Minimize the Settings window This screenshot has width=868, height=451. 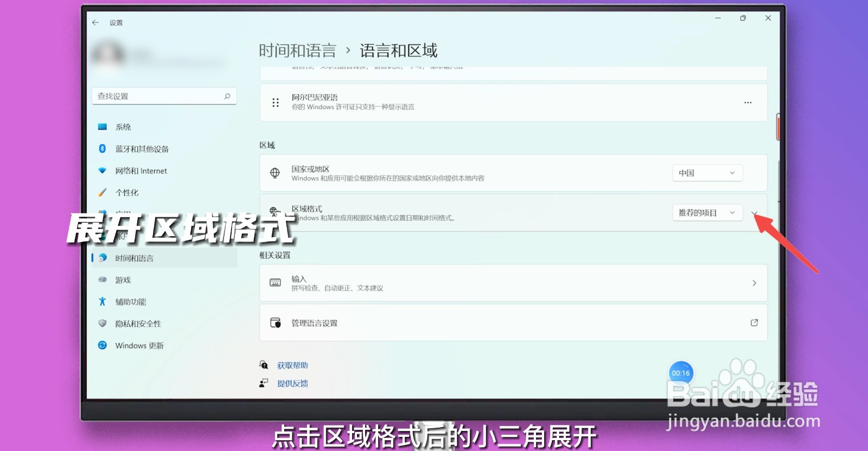[718, 18]
